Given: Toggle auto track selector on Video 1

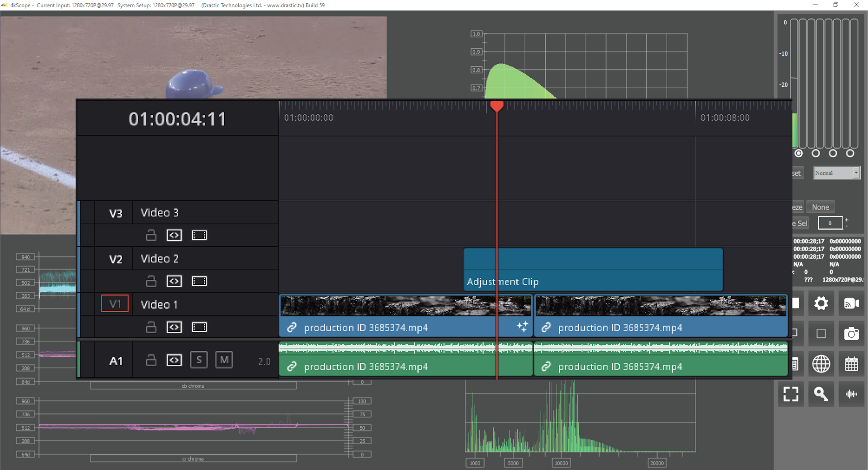Looking at the screenshot, I should click(x=174, y=327).
